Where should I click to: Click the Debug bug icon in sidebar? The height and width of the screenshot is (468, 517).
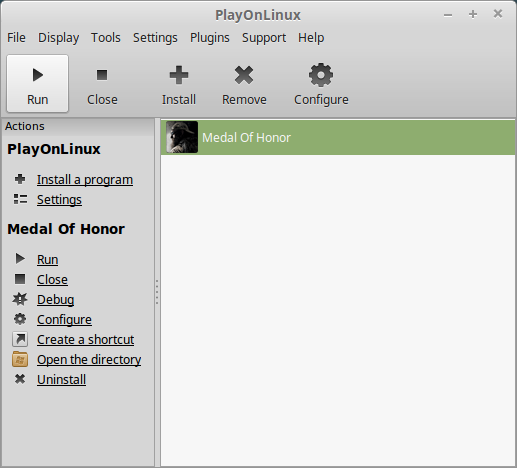pos(20,299)
